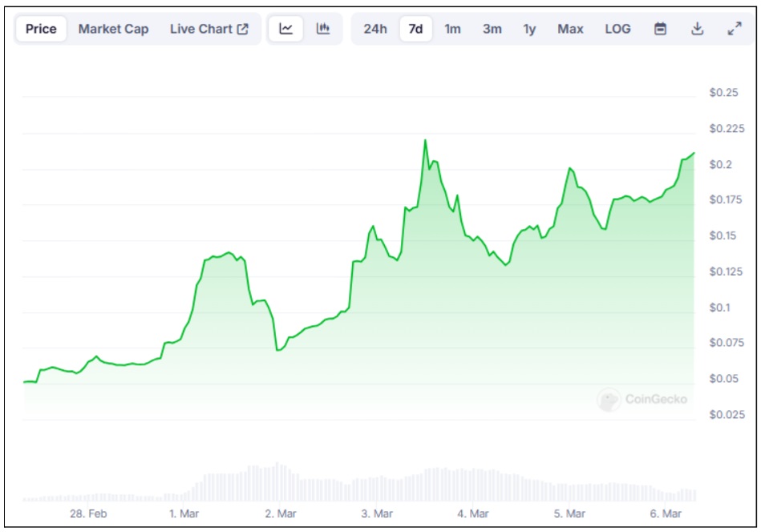761x532 pixels.
Task: Click the highest price peak on the chart
Action: coord(425,140)
